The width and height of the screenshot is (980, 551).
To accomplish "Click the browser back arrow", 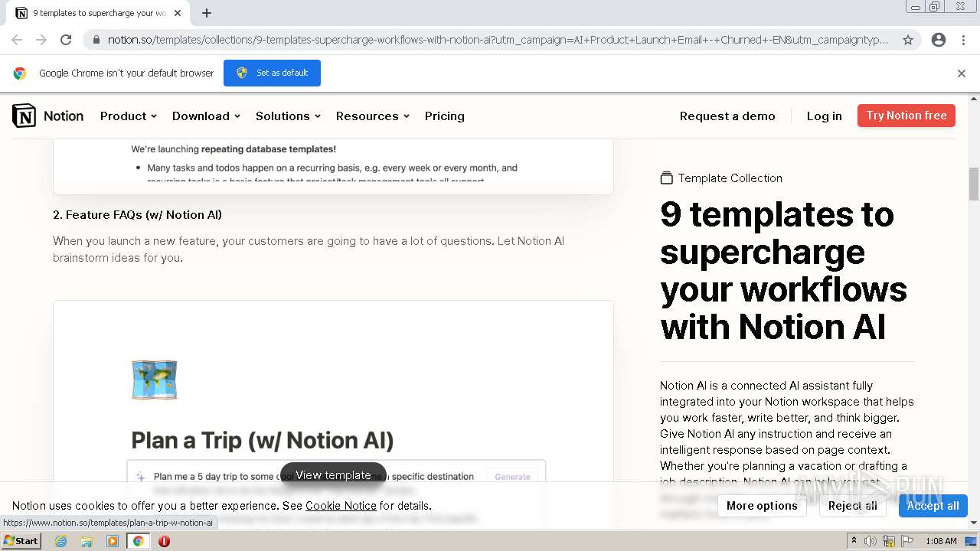I will [17, 40].
